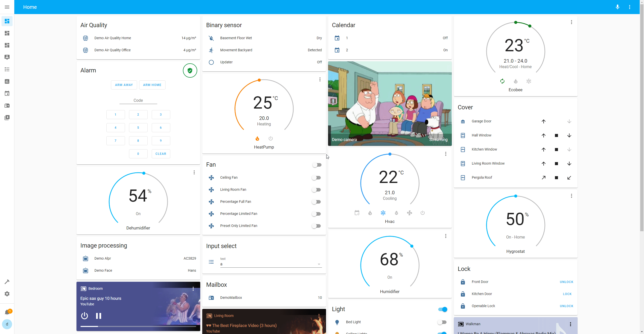The image size is (644, 334).
Task: Drag the Dehumidifier humidity level slider
Action: 144,173
